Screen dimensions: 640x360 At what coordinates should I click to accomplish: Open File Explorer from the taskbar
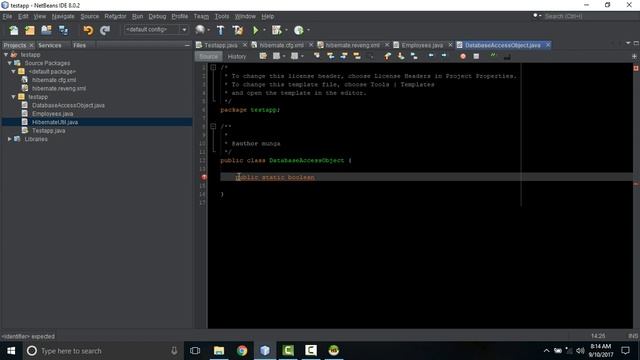coord(219,351)
